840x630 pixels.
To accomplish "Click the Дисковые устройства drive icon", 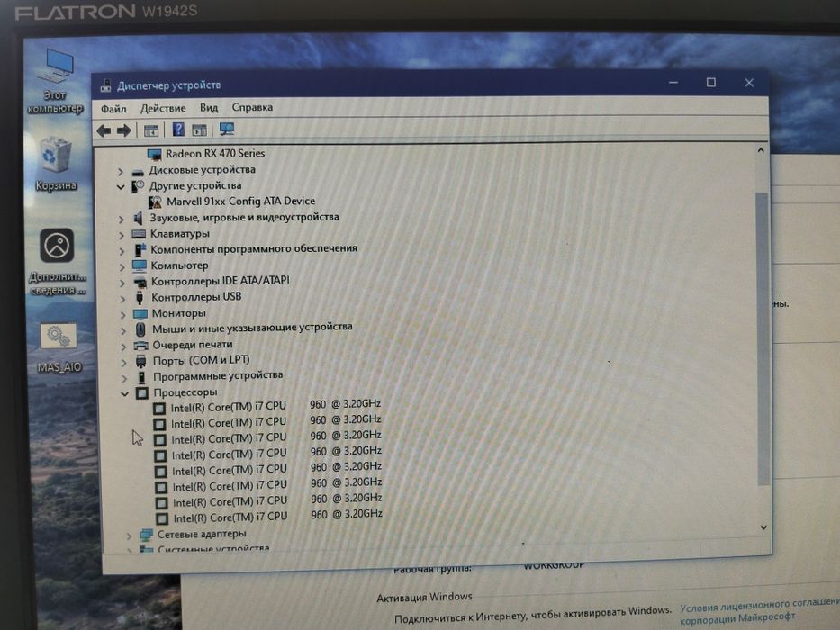I will click(138, 172).
